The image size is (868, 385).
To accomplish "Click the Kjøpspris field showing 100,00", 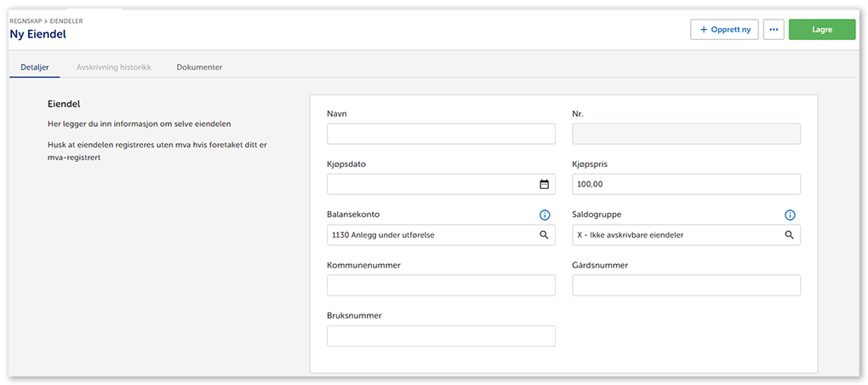I will pyautogui.click(x=686, y=184).
